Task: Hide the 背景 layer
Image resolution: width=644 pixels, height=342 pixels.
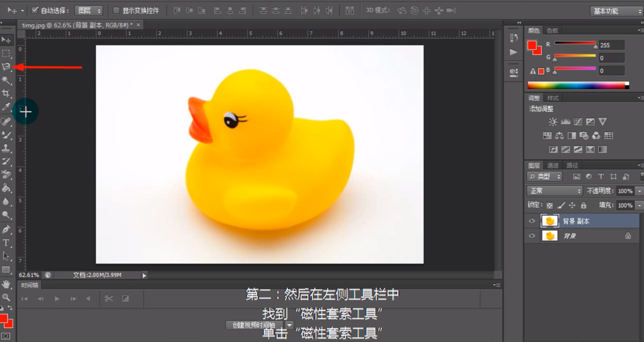Action: pyautogui.click(x=531, y=235)
